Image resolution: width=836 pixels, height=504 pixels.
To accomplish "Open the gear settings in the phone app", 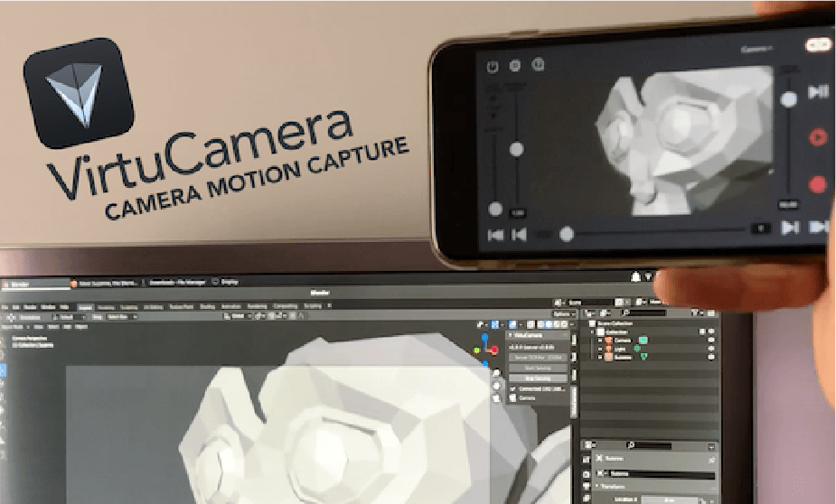I will (x=515, y=66).
